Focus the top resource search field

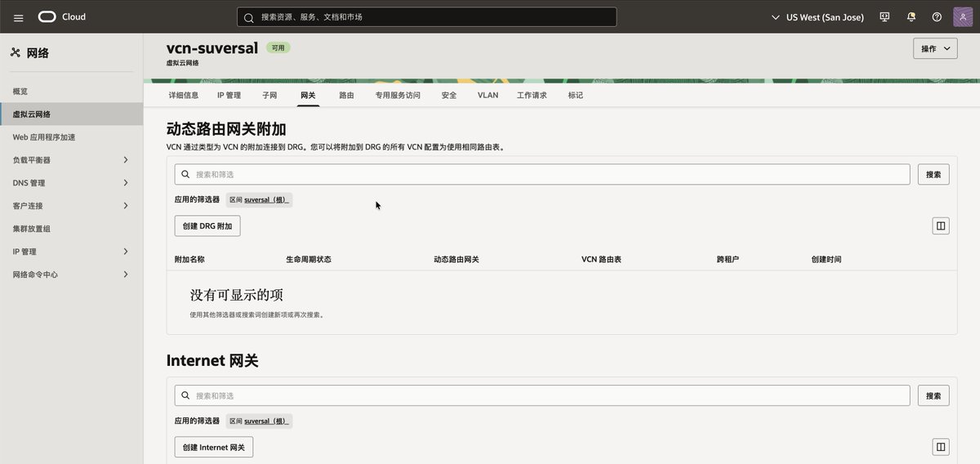pos(426,17)
